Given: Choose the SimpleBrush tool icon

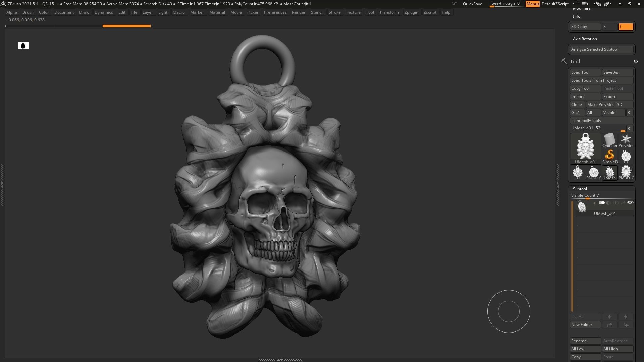Looking at the screenshot, I should 610,157.
